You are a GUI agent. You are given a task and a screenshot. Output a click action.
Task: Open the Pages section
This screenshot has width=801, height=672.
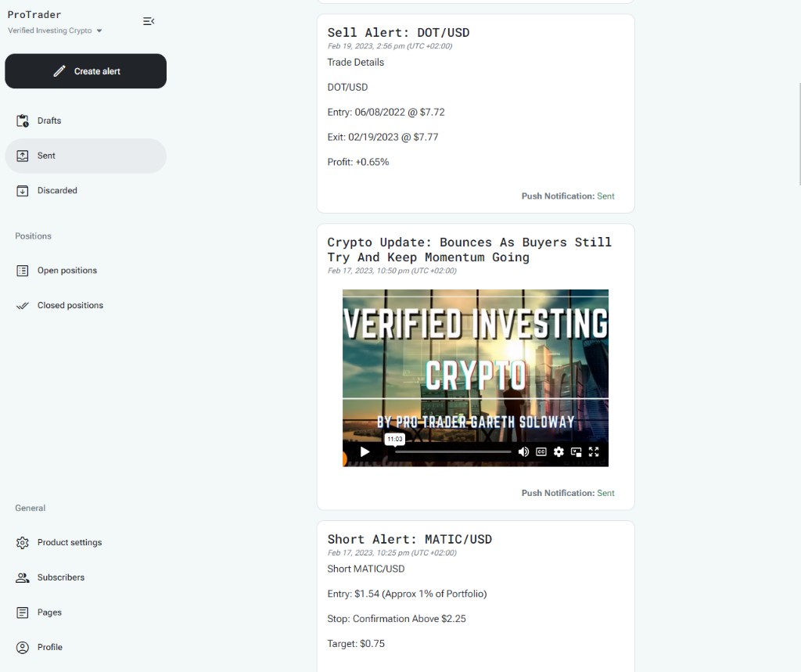[x=86, y=613]
